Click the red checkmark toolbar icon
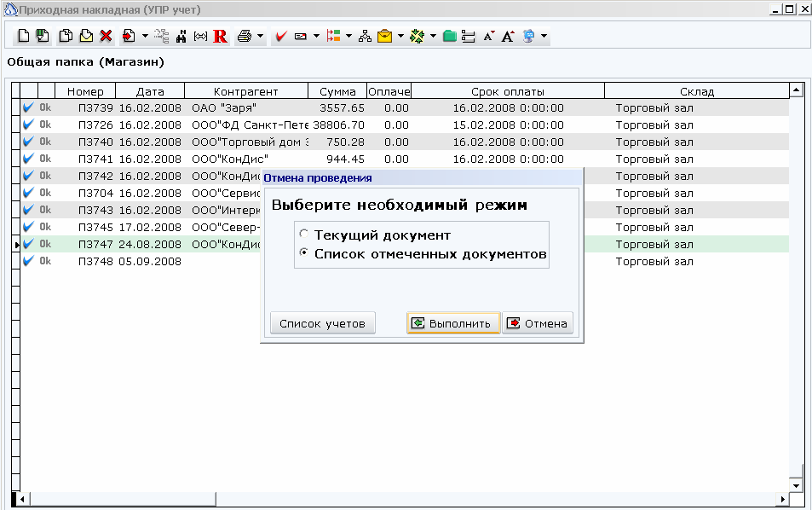 (281, 36)
